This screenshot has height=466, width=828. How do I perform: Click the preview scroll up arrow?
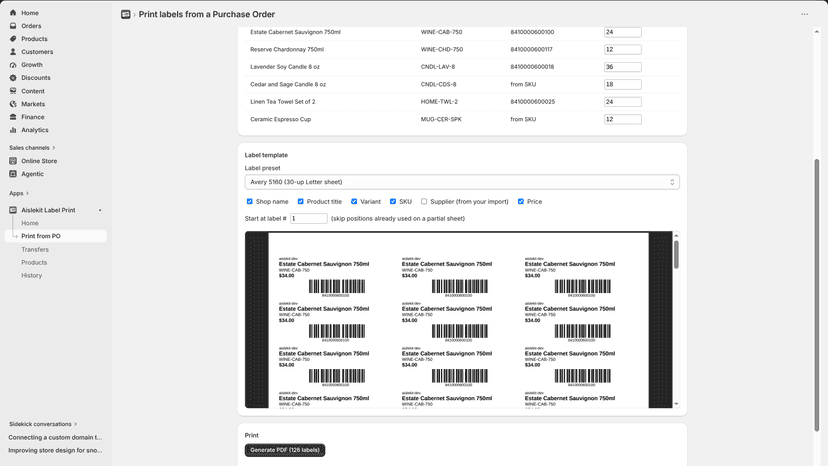[x=676, y=235]
